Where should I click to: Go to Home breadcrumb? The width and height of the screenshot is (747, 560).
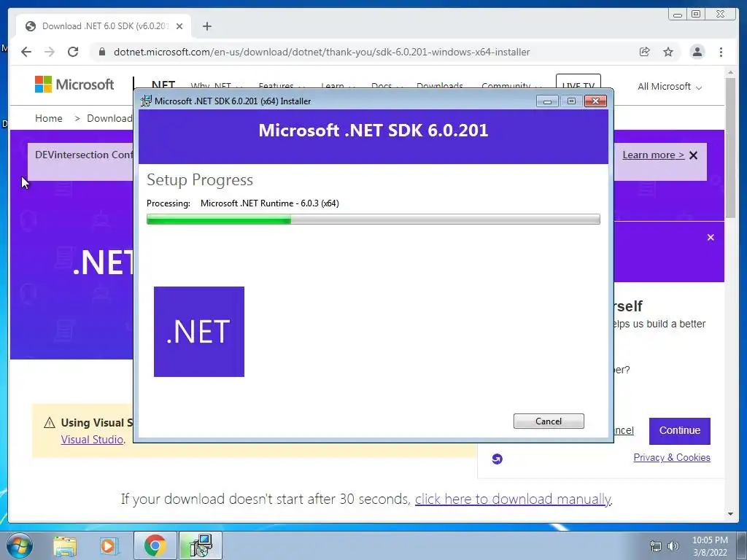[x=49, y=118]
